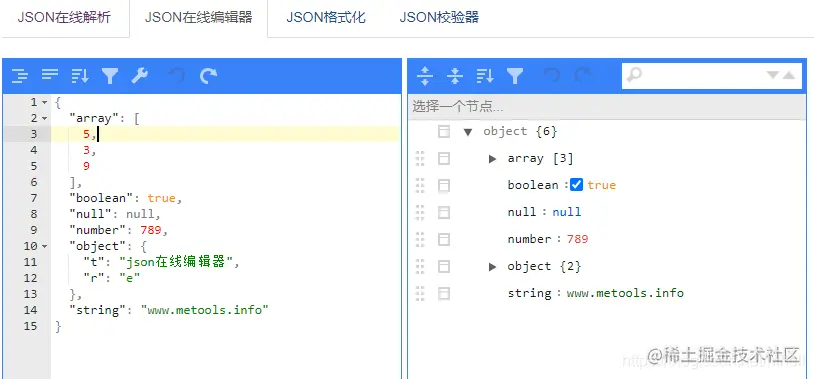Expand the object {2} node
This screenshot has height=379, width=814.
coord(493,267)
